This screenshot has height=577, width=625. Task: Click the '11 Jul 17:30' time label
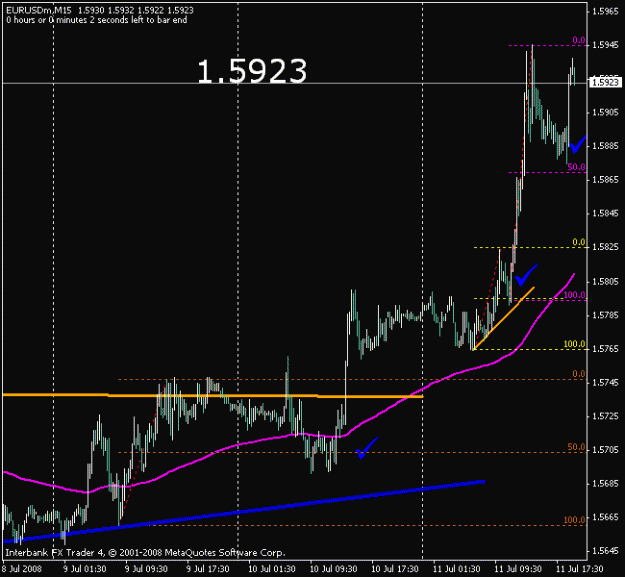580,569
